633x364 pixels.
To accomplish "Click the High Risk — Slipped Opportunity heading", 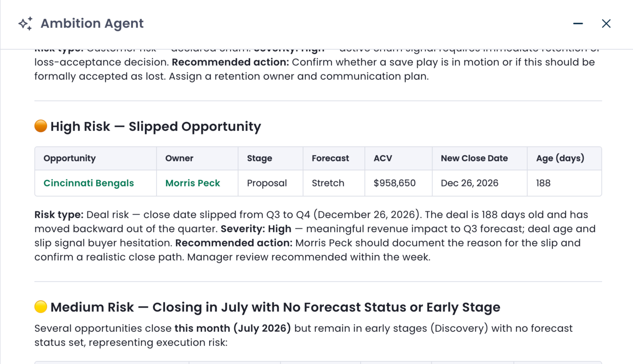I will coord(156,126).
